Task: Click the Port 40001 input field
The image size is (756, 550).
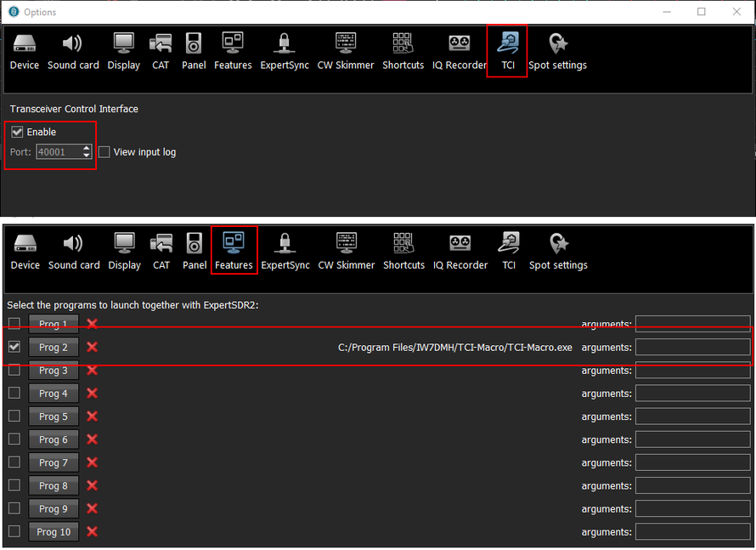Action: click(59, 152)
